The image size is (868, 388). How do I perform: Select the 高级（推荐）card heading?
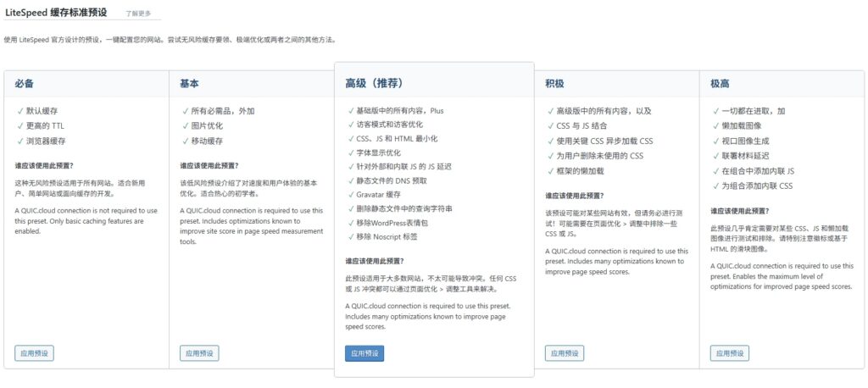pyautogui.click(x=374, y=84)
